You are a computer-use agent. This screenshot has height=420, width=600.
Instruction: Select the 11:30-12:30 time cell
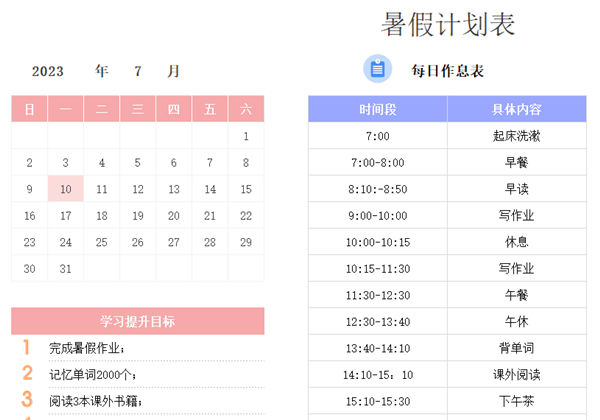tap(378, 295)
